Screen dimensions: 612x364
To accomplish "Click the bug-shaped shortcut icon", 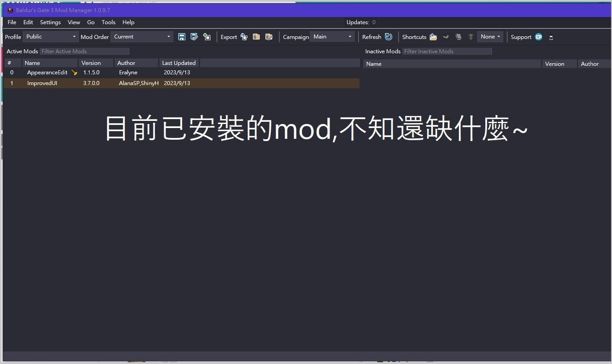I will [x=471, y=37].
